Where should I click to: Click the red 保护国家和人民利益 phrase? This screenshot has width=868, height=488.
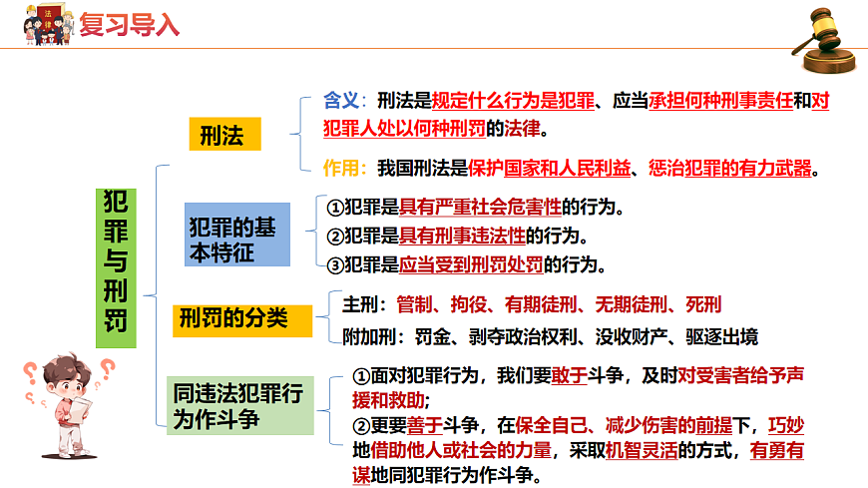tap(549, 168)
